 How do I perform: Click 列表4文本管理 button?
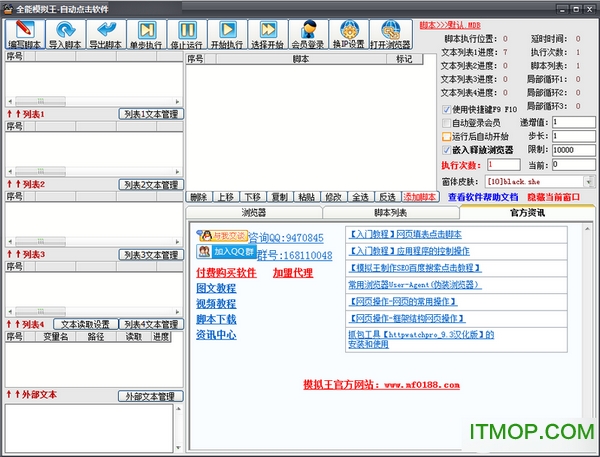tap(151, 325)
